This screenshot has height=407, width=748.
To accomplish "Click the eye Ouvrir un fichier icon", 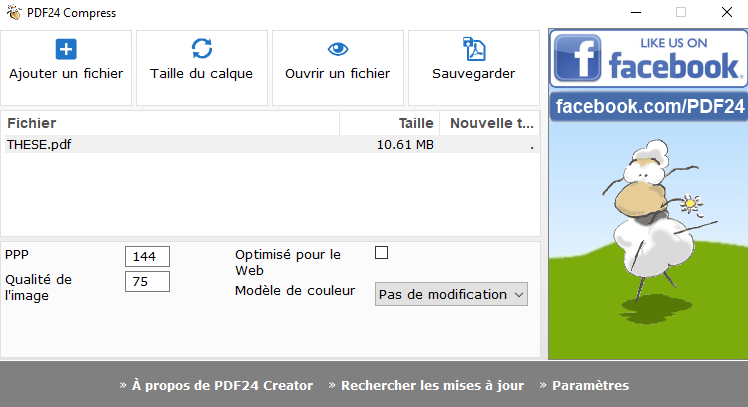I will tap(338, 49).
